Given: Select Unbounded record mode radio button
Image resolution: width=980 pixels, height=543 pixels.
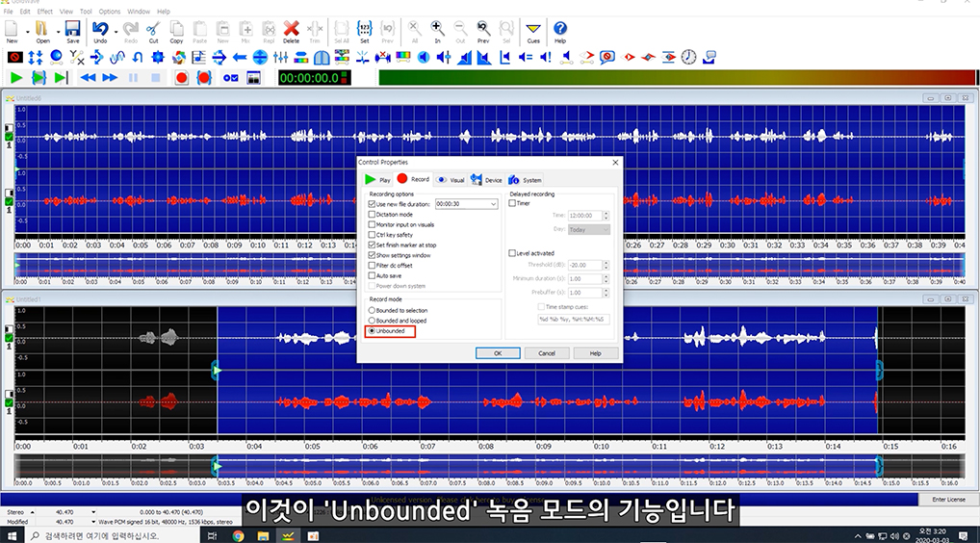Looking at the screenshot, I should [x=372, y=331].
